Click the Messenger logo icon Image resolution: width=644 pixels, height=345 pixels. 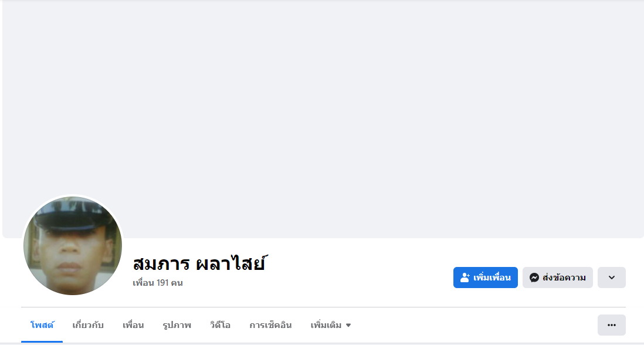[x=534, y=278]
